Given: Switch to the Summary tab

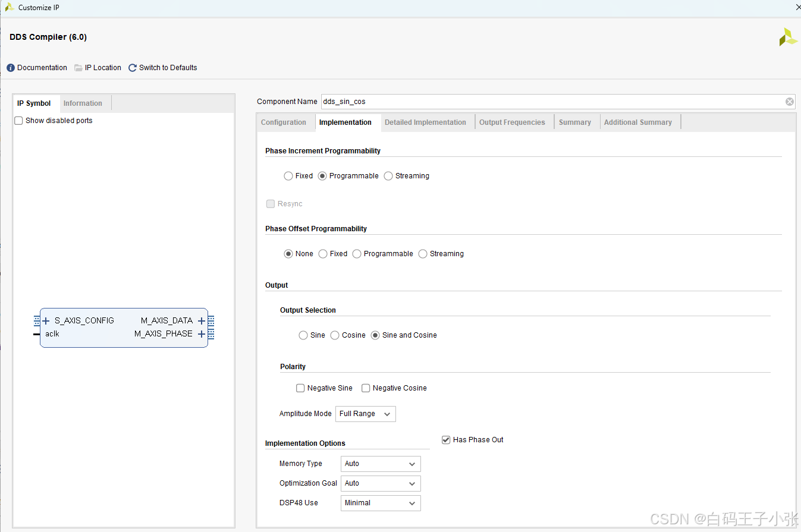Looking at the screenshot, I should pyautogui.click(x=575, y=122).
